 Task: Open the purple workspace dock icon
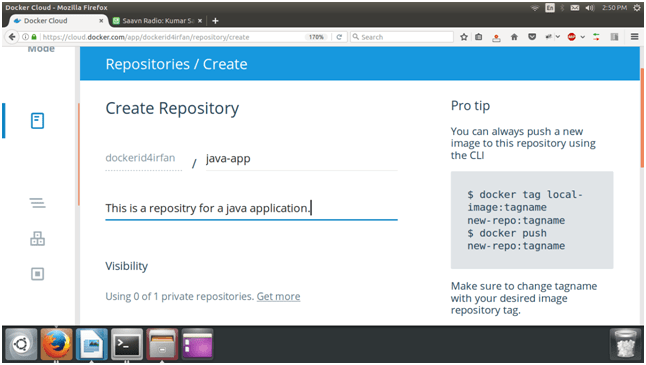coord(198,344)
